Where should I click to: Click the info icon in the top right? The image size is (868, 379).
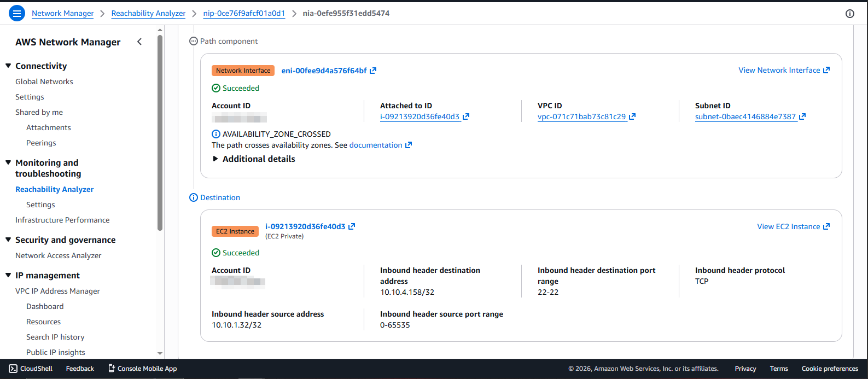tap(850, 14)
